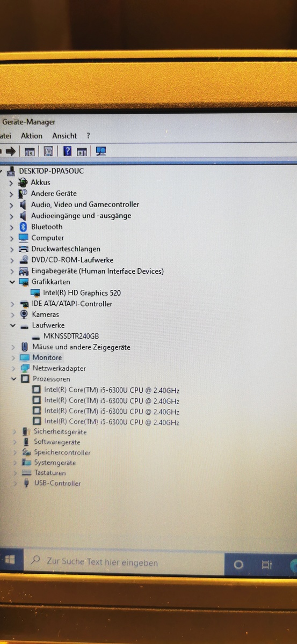This screenshot has width=297, height=644.
Task: Select the Audioeingänge und -ausgänge label
Action: click(81, 216)
